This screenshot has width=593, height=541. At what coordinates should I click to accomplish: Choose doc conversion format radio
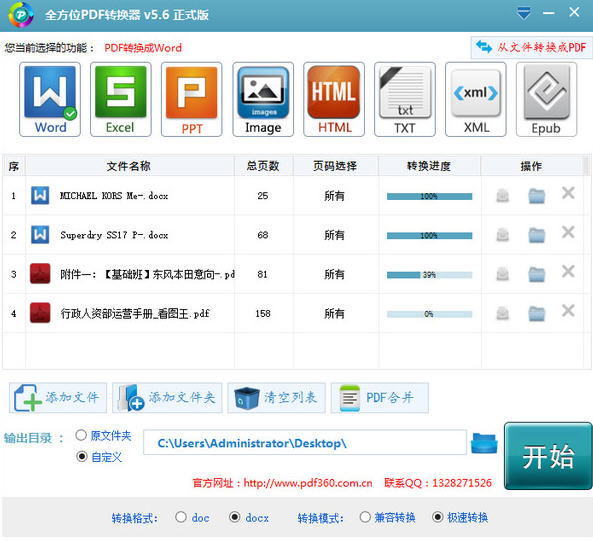coord(181,517)
